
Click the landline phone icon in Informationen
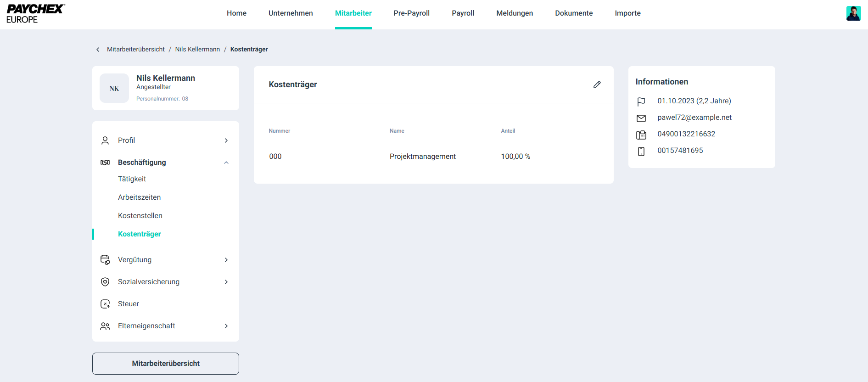click(x=641, y=135)
